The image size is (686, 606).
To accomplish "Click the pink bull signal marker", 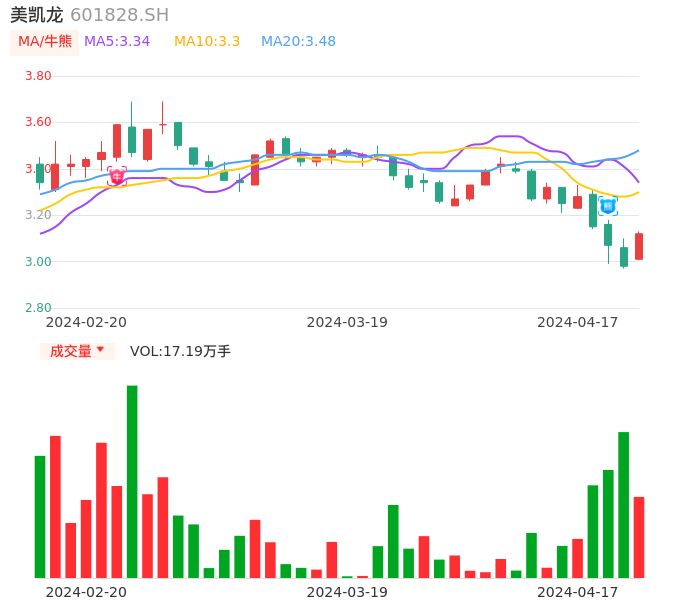I will (x=117, y=176).
